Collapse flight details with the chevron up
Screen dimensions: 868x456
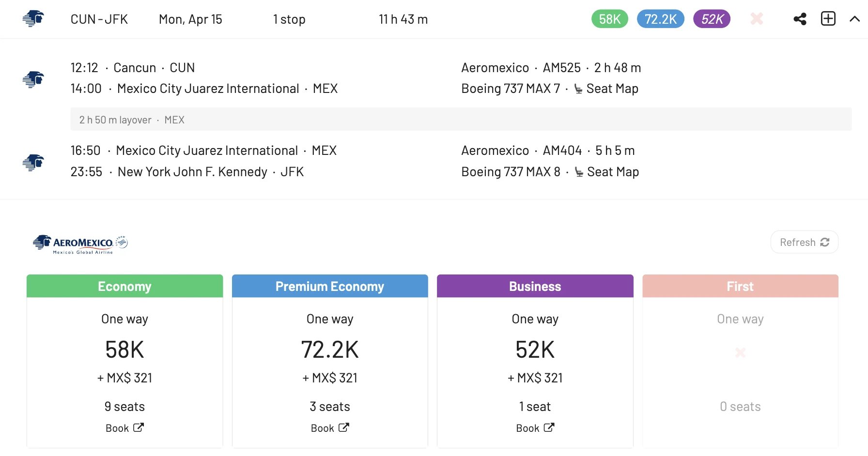pyautogui.click(x=854, y=19)
